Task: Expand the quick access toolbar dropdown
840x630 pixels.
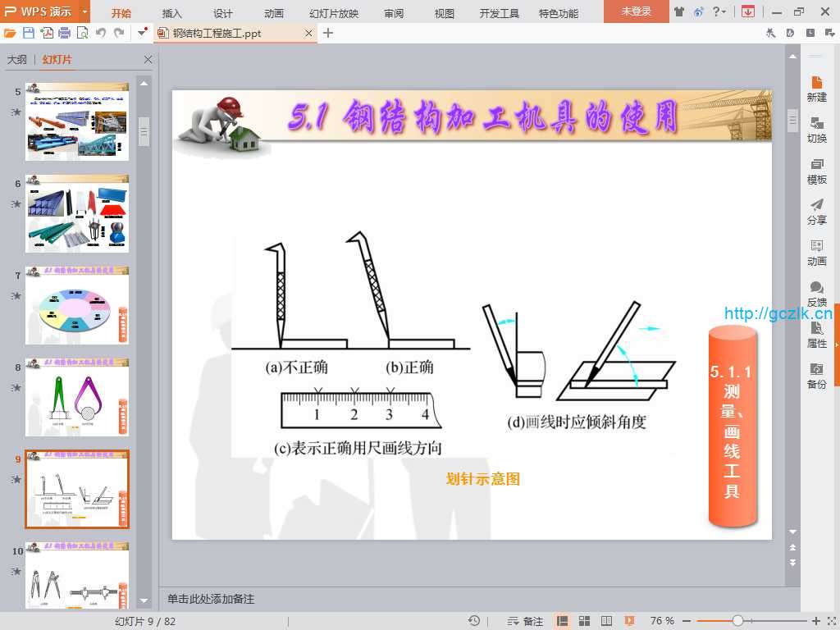Action: point(143,33)
